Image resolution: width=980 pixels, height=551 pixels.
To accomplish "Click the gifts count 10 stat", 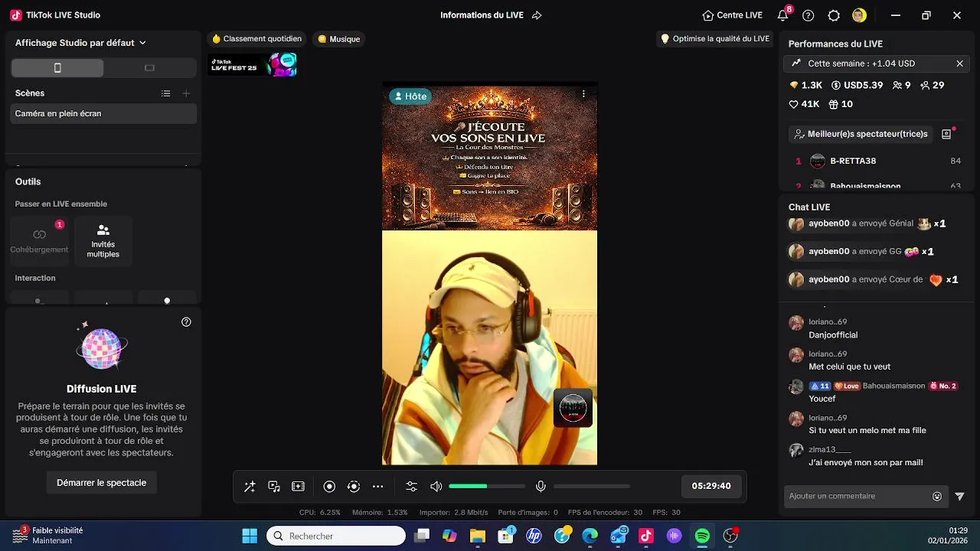I will (841, 104).
